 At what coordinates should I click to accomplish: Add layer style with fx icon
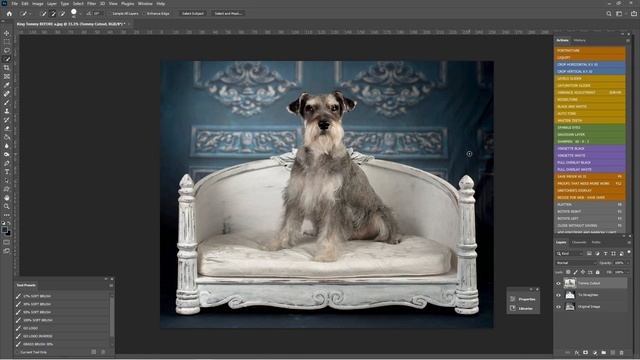577,352
